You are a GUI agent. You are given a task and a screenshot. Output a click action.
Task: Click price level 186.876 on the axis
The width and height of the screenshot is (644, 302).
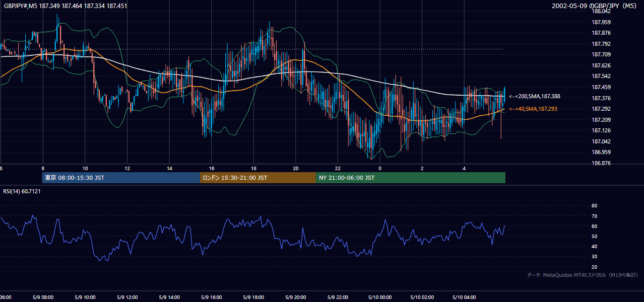coord(601,163)
